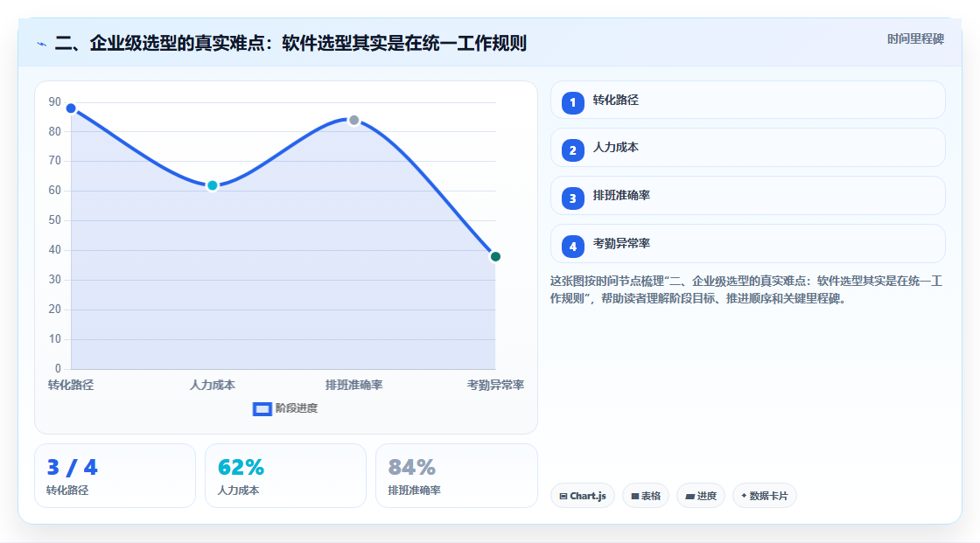This screenshot has width=980, height=543.
Task: Click the Chart.js tag
Action: coord(583,496)
